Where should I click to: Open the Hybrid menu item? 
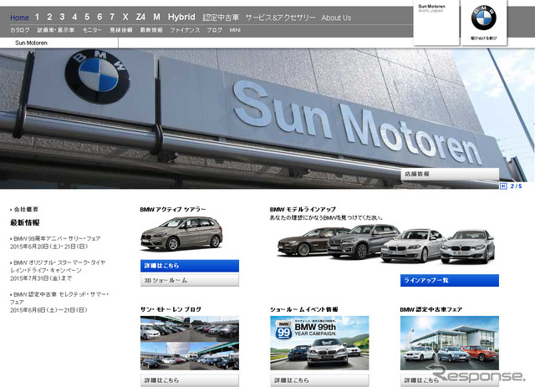[x=181, y=17]
